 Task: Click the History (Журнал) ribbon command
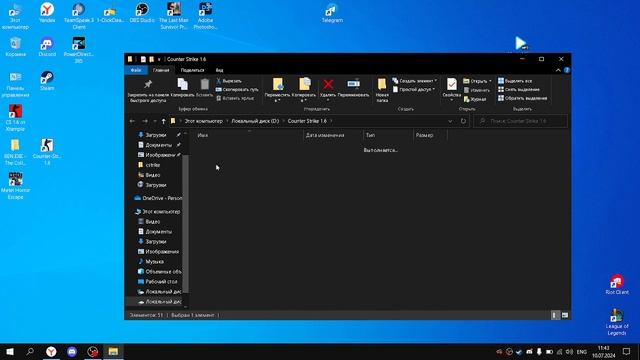475,99
